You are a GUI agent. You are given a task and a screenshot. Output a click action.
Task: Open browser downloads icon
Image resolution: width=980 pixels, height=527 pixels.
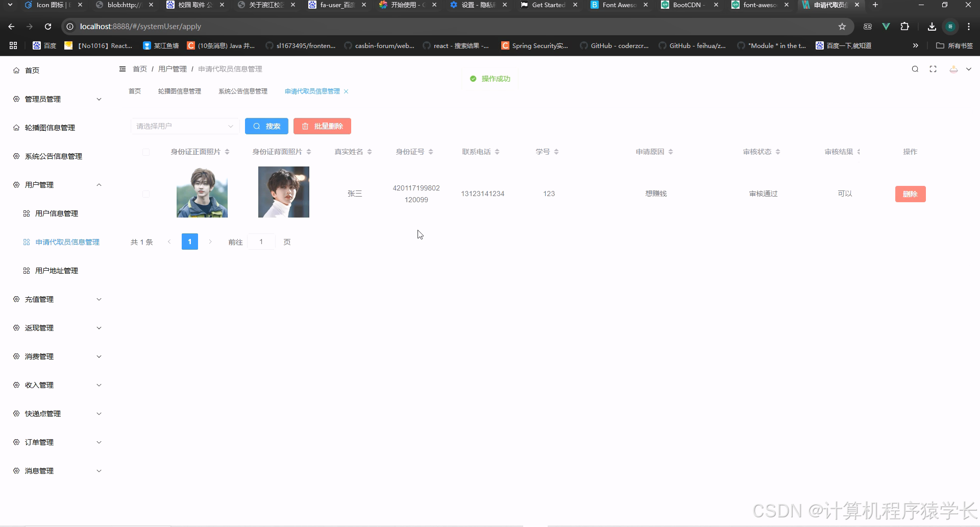click(x=932, y=27)
